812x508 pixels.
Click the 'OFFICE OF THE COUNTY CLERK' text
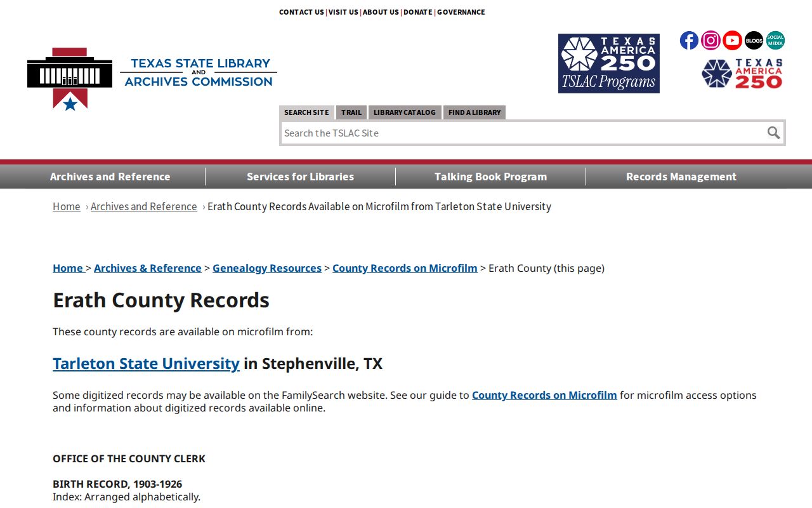tap(129, 458)
